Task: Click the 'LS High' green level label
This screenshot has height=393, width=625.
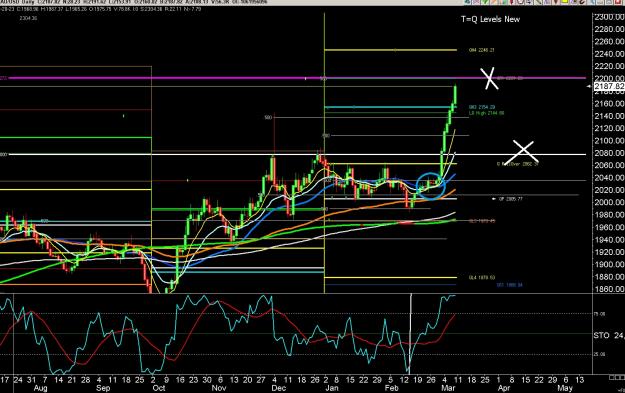Action: click(486, 113)
